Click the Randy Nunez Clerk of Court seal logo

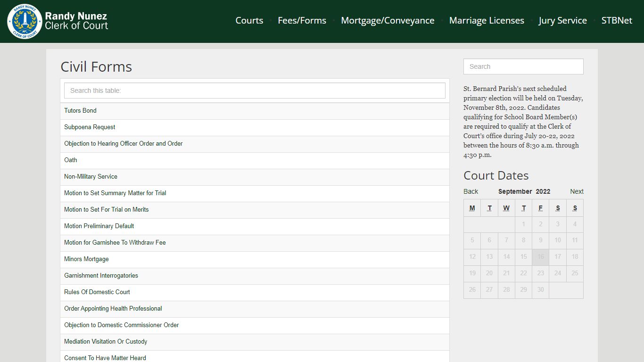[25, 21]
